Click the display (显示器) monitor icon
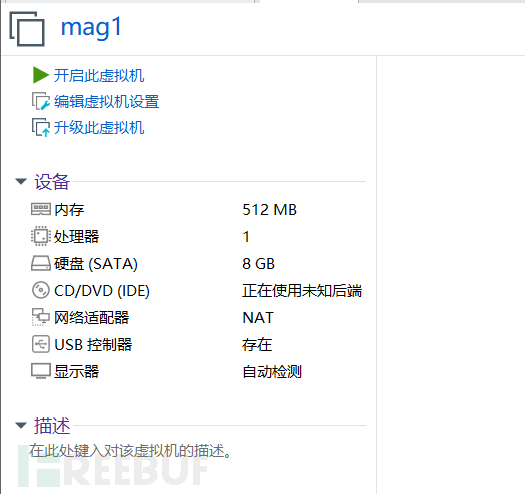Screen dimensions: 525x494 coord(41,371)
